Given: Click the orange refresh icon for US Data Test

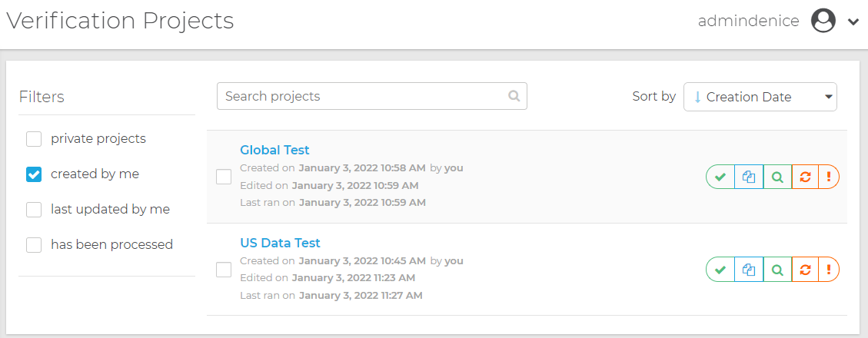Looking at the screenshot, I should [805, 270].
